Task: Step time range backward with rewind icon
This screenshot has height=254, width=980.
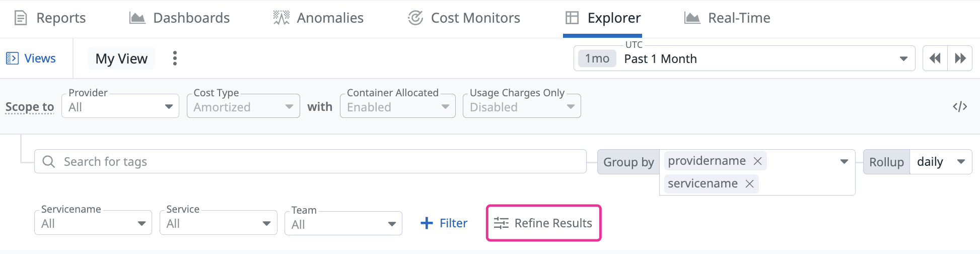Action: point(935,58)
